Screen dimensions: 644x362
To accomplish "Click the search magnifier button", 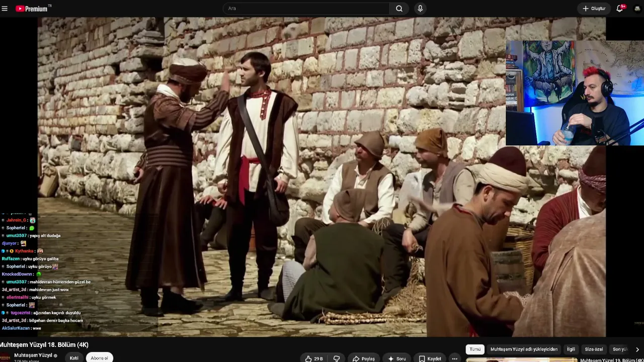I will [x=399, y=9].
